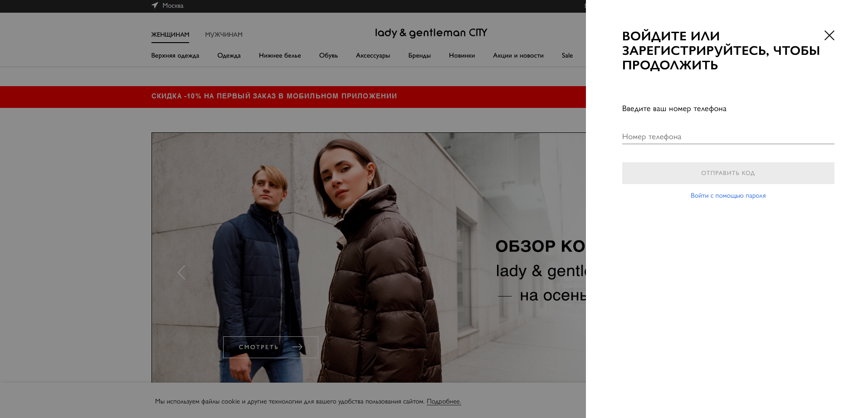Open the Обувь category
Viewport: 868px width, 418px height.
click(328, 55)
